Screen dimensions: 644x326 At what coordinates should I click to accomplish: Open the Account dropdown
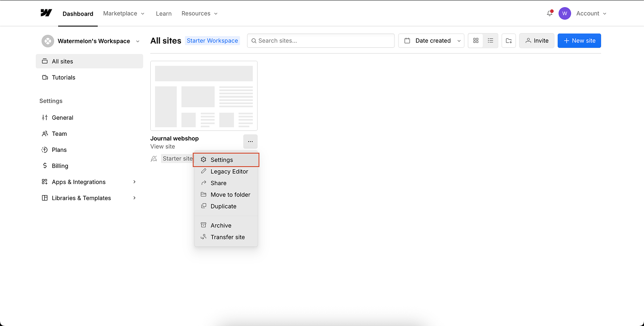591,13
